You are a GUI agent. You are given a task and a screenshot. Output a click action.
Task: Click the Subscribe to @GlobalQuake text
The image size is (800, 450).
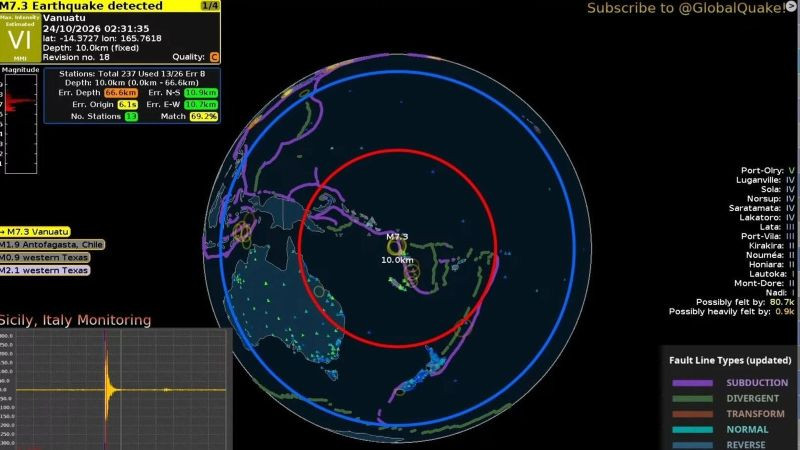686,8
